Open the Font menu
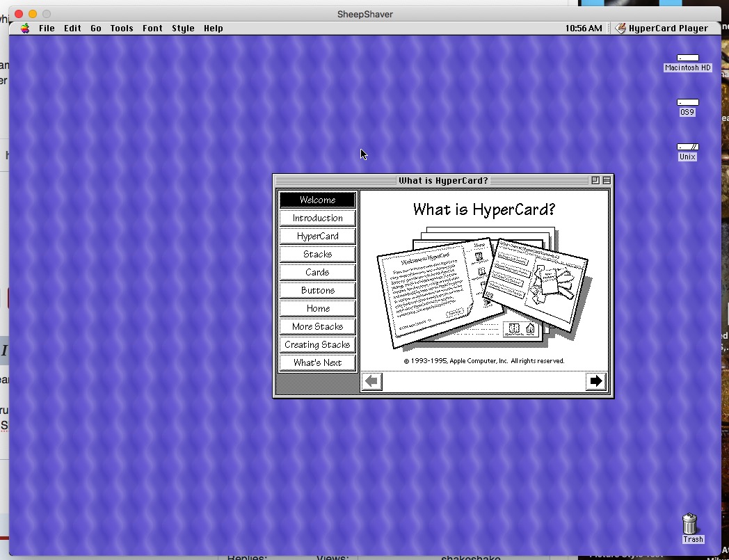This screenshot has width=729, height=560. click(152, 29)
